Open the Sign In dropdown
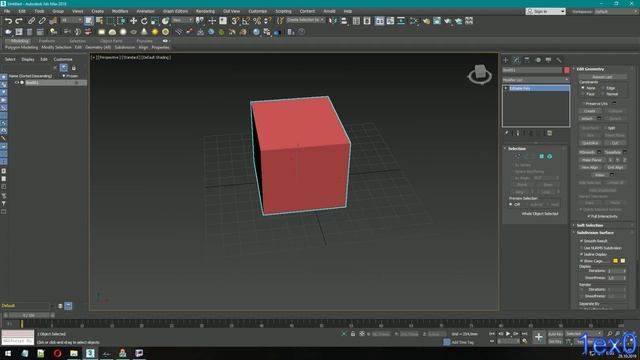This screenshot has height=360, width=640. [546, 11]
